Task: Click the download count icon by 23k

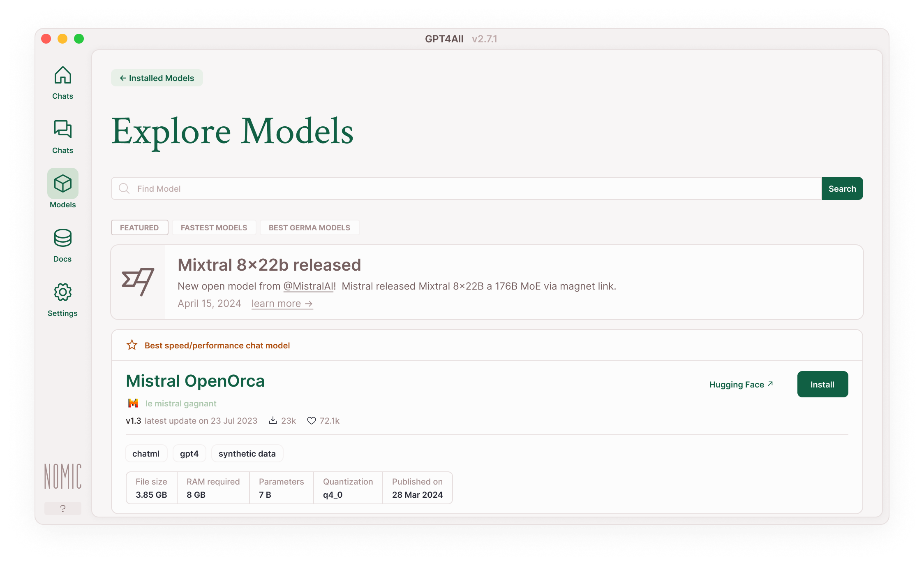Action: (273, 420)
